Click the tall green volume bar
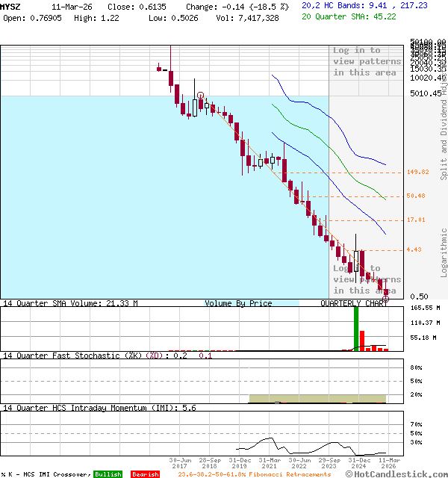 356,329
